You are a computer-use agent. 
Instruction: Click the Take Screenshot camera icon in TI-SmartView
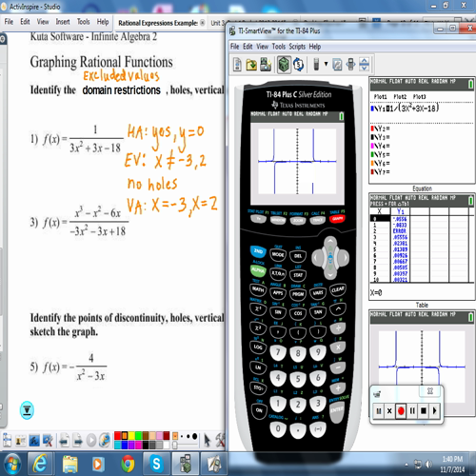266,65
